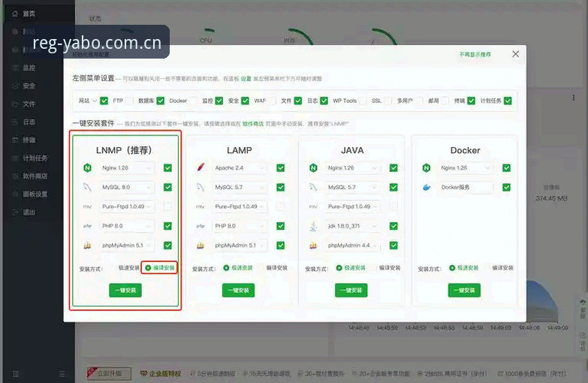The width and height of the screenshot is (588, 383).
Task: Toggle the 网站 menu checkbox
Action: tap(104, 101)
